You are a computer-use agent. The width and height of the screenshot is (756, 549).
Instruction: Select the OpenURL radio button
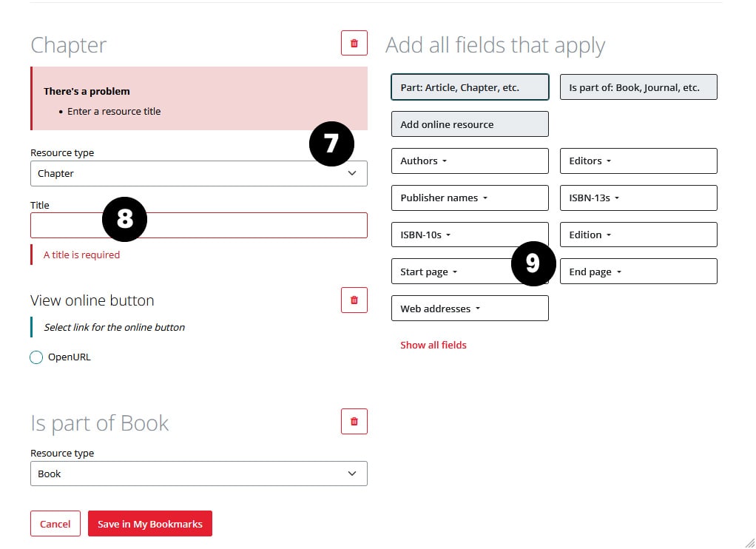(x=36, y=357)
